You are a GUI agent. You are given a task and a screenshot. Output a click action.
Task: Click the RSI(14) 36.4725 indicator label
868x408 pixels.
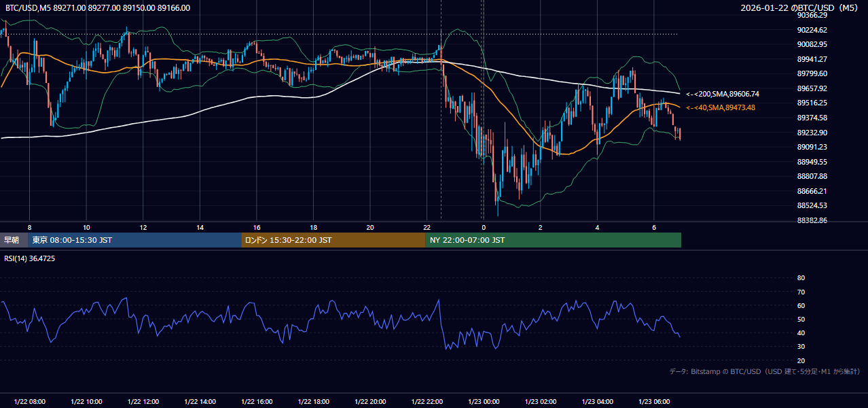[30, 258]
